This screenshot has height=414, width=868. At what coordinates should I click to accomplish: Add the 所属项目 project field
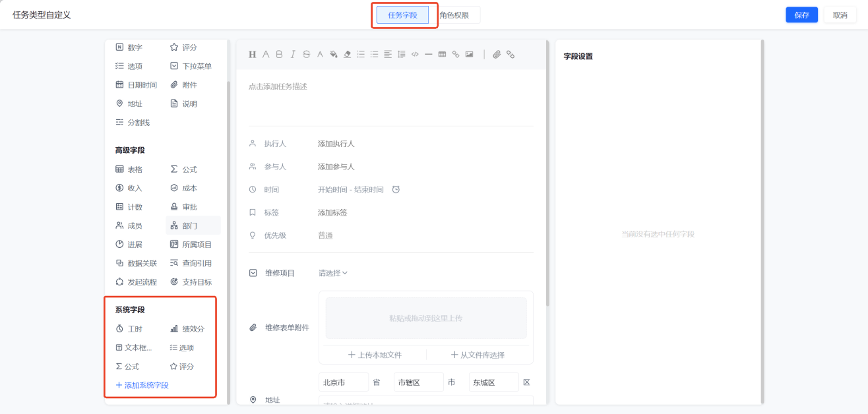coord(191,245)
